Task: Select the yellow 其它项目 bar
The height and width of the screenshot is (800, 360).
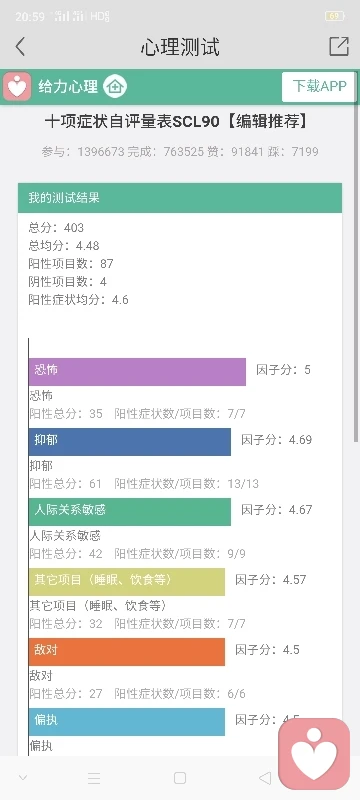Action: pyautogui.click(x=126, y=582)
